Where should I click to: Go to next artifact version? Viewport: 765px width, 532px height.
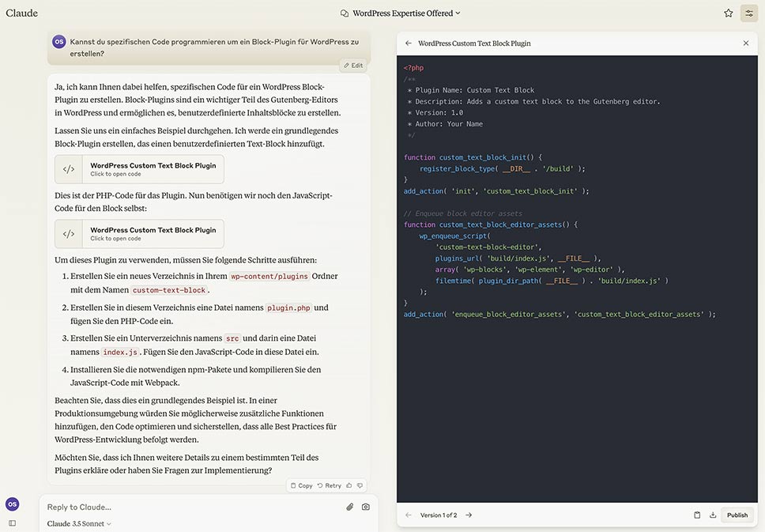[469, 515]
